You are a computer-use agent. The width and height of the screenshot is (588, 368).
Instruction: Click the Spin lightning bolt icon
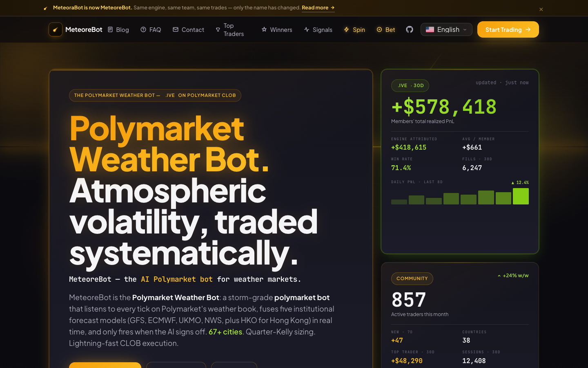coord(347,29)
